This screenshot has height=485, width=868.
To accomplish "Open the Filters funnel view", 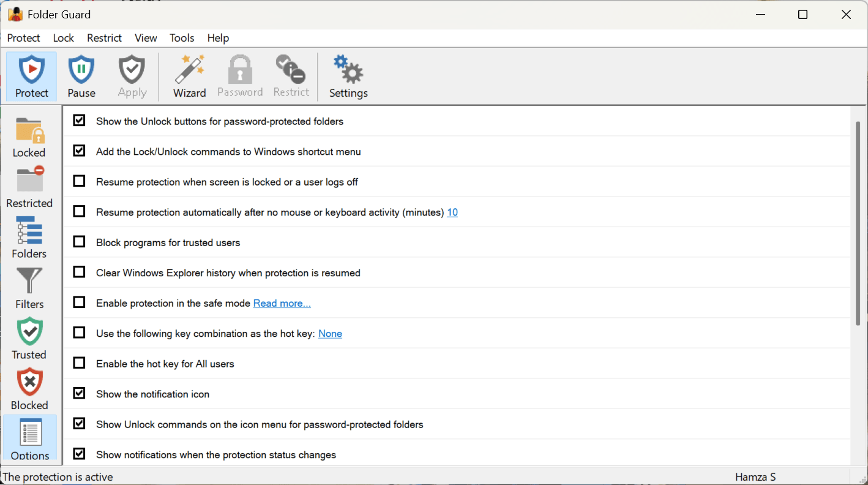I will click(x=29, y=288).
